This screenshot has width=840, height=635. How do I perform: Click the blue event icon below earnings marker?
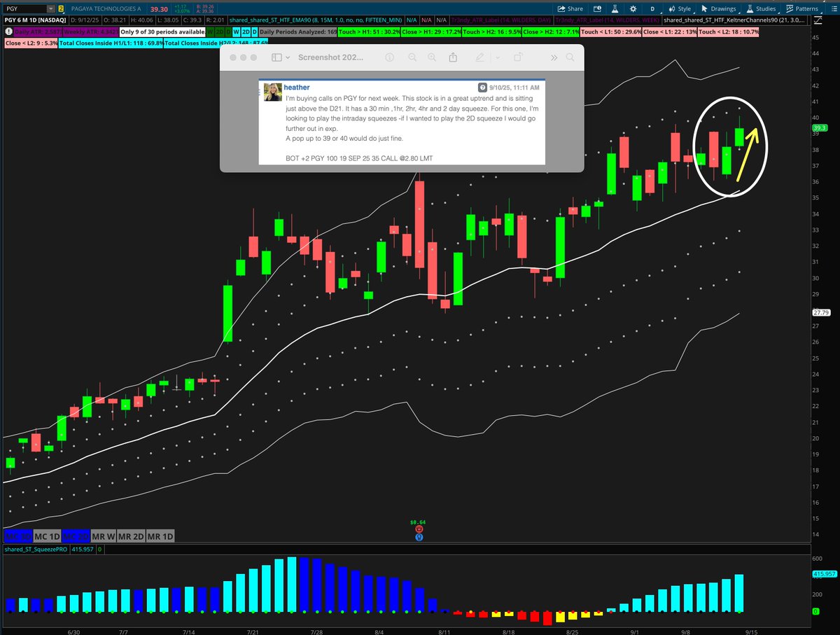418,537
